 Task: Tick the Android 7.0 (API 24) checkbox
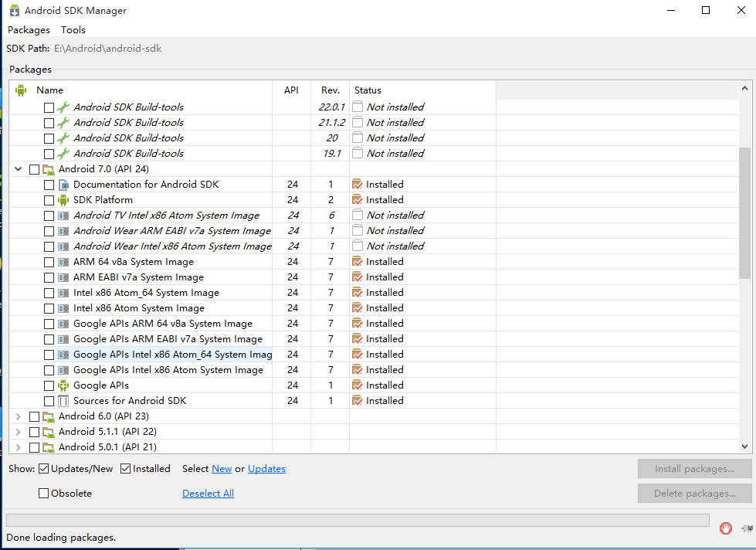point(34,169)
